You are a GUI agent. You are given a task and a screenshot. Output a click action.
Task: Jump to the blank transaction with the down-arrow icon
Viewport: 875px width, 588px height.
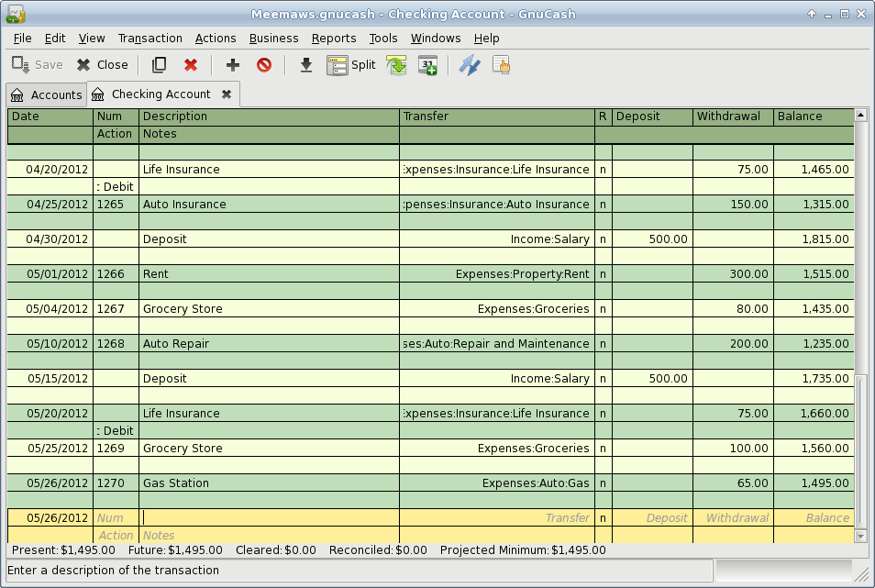tap(305, 65)
